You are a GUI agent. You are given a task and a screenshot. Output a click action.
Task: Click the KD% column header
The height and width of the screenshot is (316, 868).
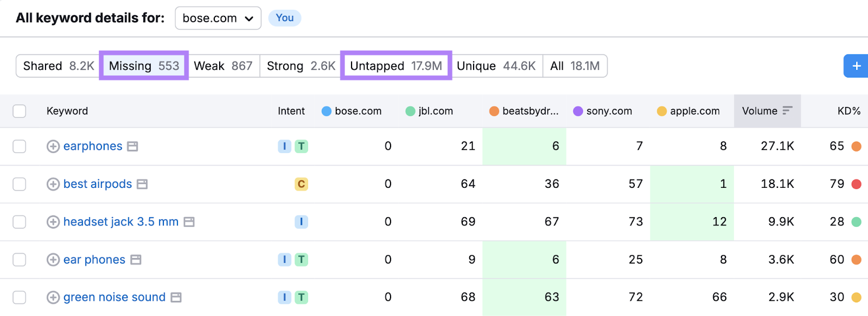[x=848, y=111]
